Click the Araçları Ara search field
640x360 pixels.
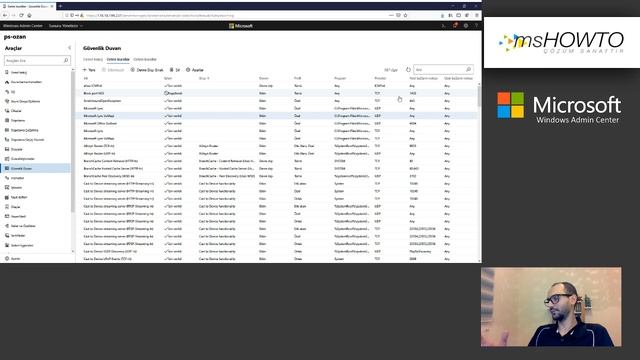click(x=37, y=60)
